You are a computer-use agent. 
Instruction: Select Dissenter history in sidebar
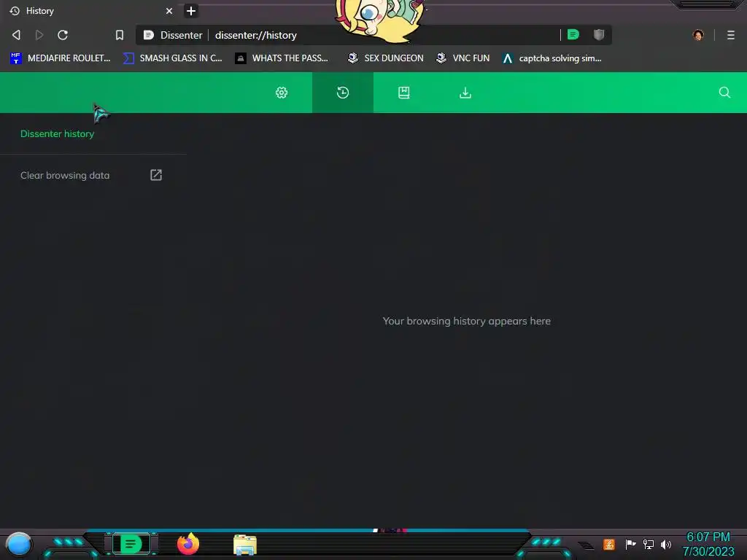click(x=57, y=134)
